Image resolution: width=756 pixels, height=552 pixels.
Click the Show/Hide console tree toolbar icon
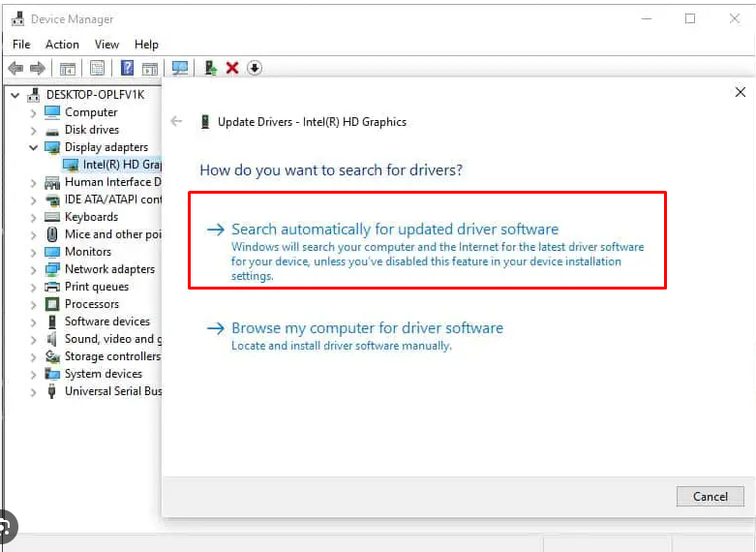click(x=68, y=69)
